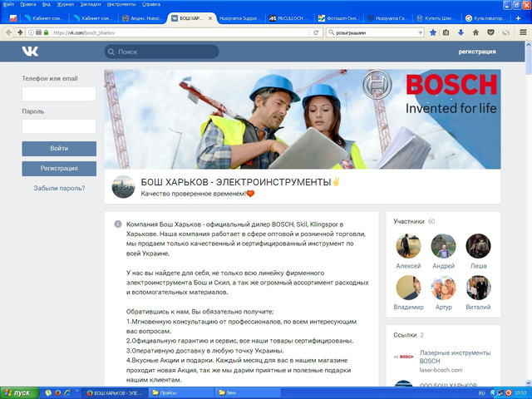Switch to the Акции. Новос... tab
This screenshot has height=399, width=532.
coord(141,18)
